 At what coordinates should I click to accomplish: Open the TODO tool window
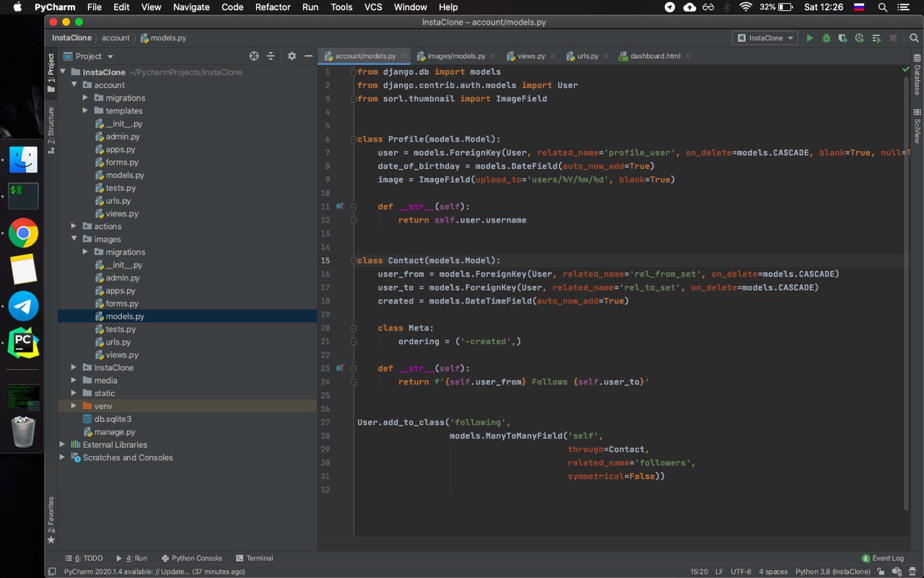click(x=84, y=558)
